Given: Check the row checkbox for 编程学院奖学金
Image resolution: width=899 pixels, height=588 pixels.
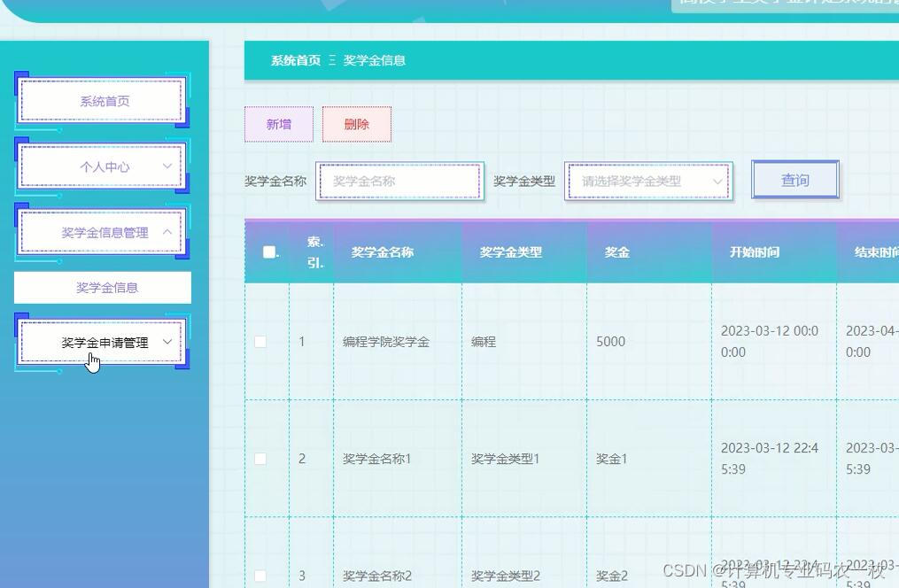Looking at the screenshot, I should pos(260,341).
